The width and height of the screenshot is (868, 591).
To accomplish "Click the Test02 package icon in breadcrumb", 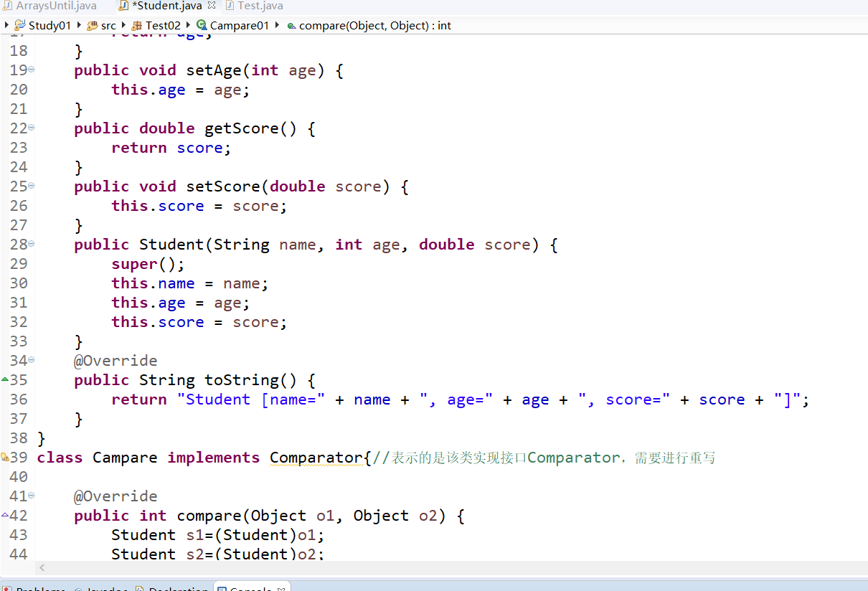I will [x=137, y=25].
